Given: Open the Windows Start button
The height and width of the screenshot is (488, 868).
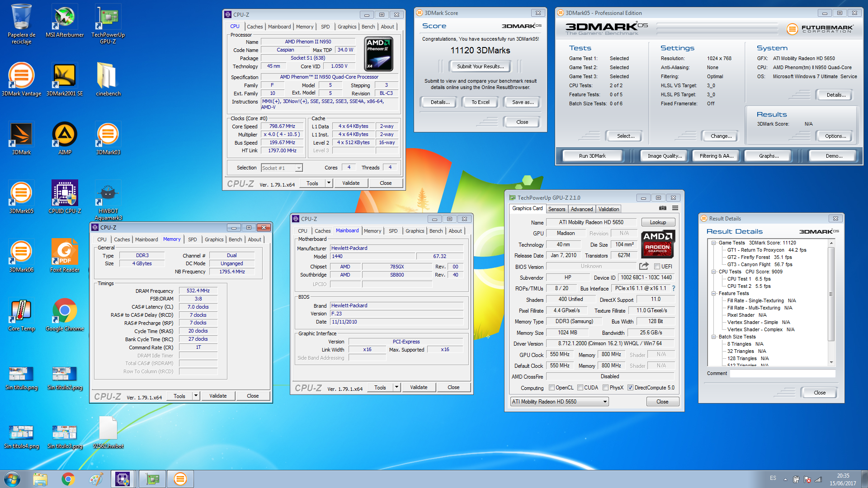Looking at the screenshot, I should click(x=12, y=479).
